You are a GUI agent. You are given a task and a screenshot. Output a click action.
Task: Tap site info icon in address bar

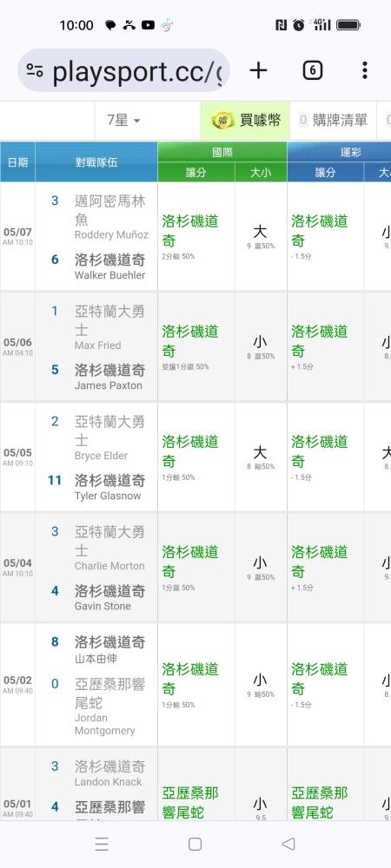coord(35,70)
